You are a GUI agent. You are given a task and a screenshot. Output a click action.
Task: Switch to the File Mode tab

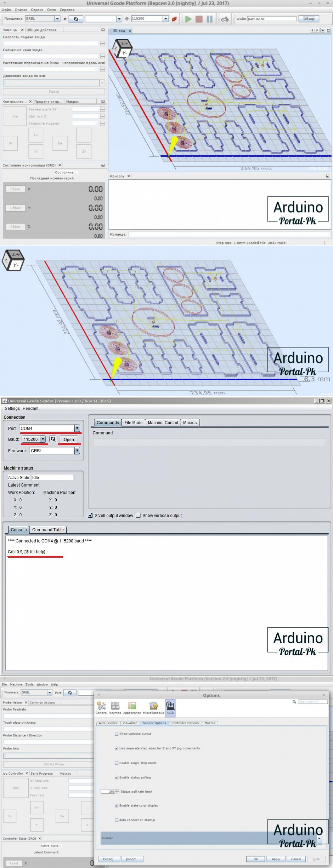pyautogui.click(x=133, y=422)
